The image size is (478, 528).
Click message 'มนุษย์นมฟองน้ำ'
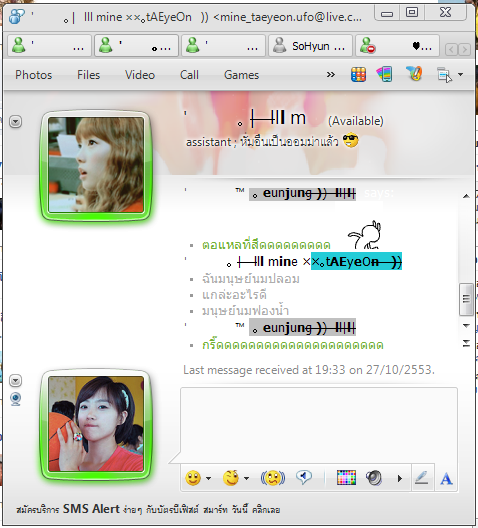(245, 311)
